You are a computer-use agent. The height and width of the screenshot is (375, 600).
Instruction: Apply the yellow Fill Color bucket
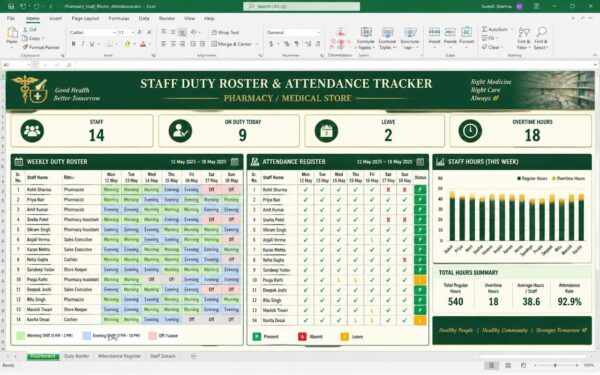tap(127, 44)
